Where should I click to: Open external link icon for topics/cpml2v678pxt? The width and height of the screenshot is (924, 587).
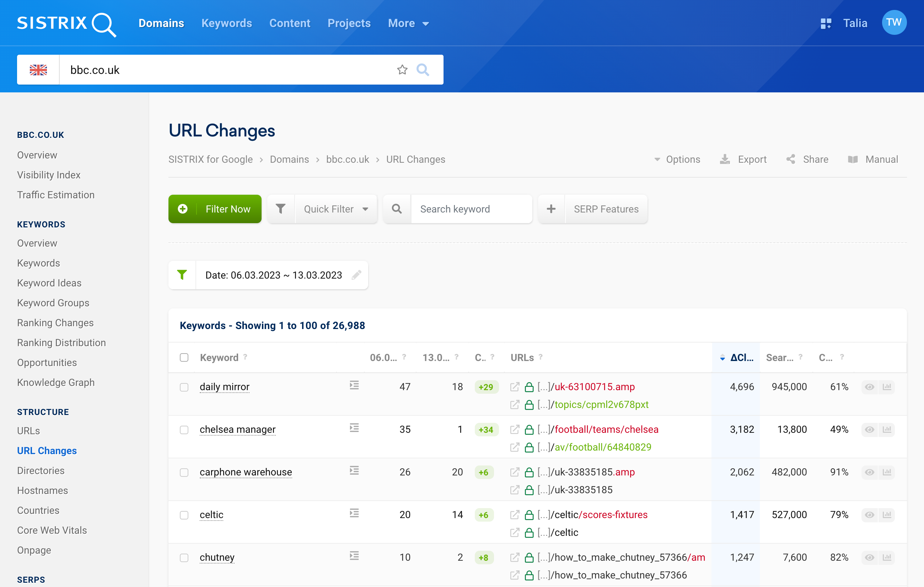point(515,404)
